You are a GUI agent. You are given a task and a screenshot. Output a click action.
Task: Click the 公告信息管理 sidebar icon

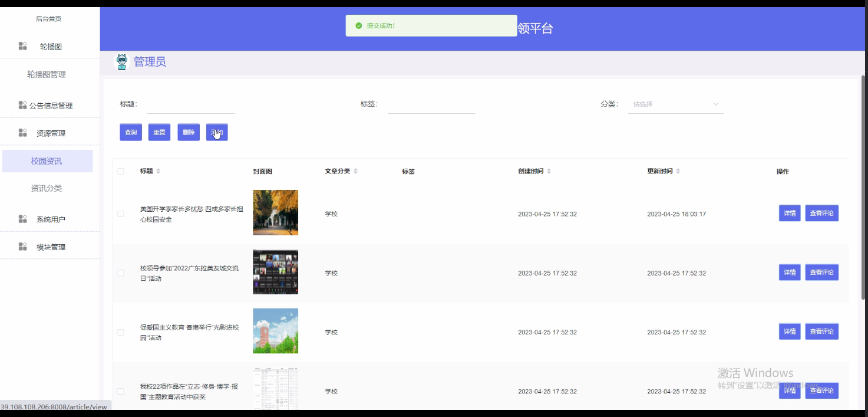(21, 105)
